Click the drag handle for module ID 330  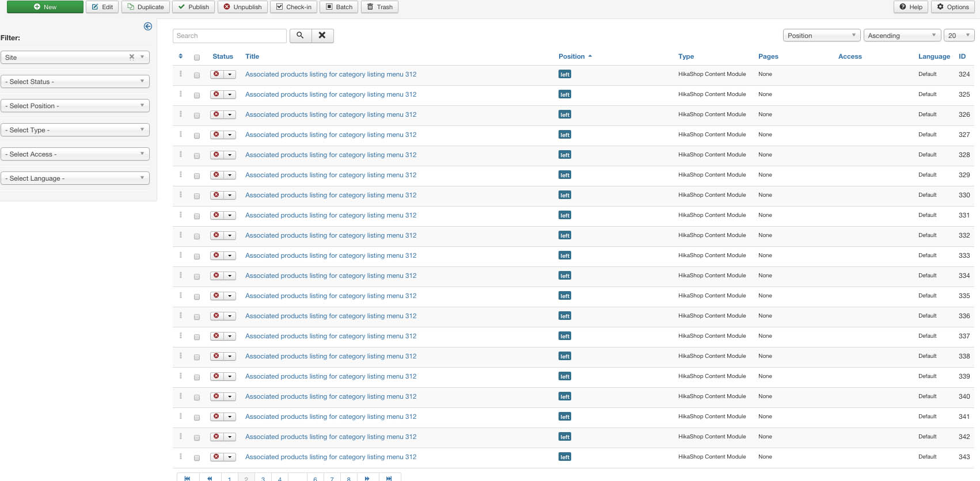pyautogui.click(x=181, y=194)
